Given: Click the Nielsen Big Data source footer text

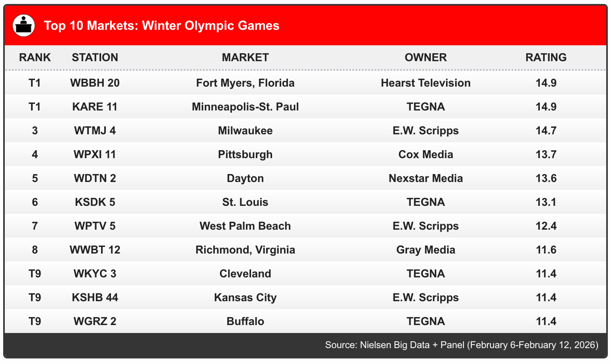Looking at the screenshot, I should pos(461,345).
